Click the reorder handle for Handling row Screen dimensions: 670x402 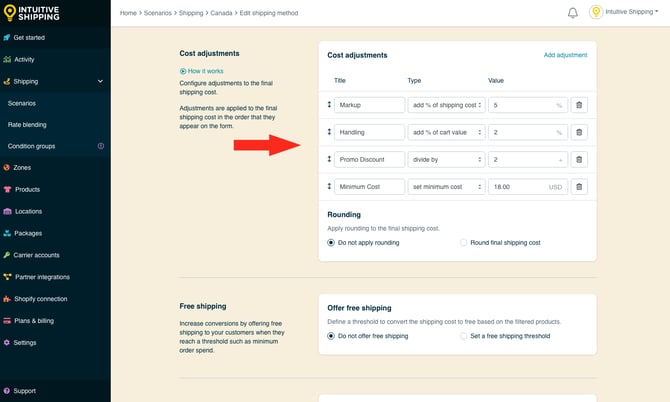(329, 132)
